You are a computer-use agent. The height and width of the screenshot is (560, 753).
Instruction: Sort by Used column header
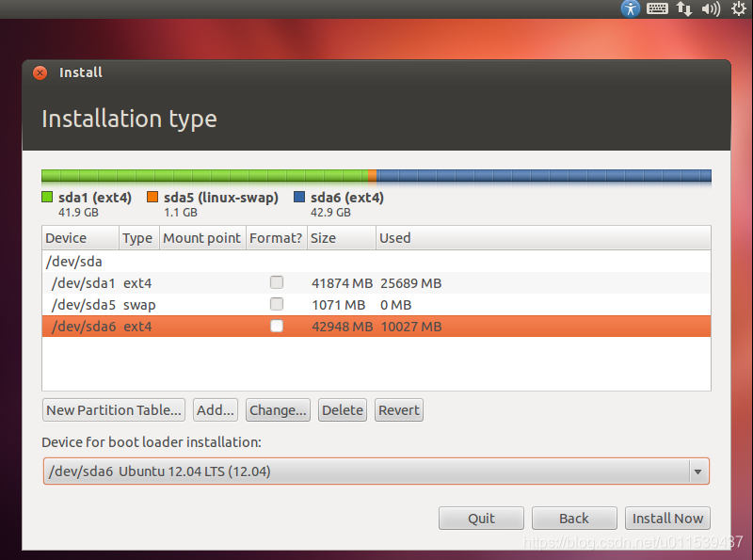543,238
